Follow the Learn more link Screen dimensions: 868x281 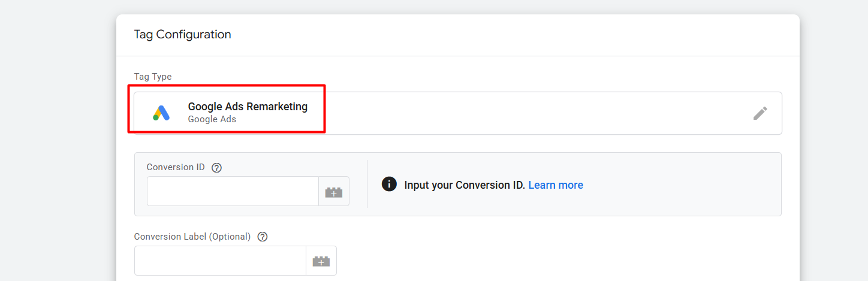click(x=556, y=185)
